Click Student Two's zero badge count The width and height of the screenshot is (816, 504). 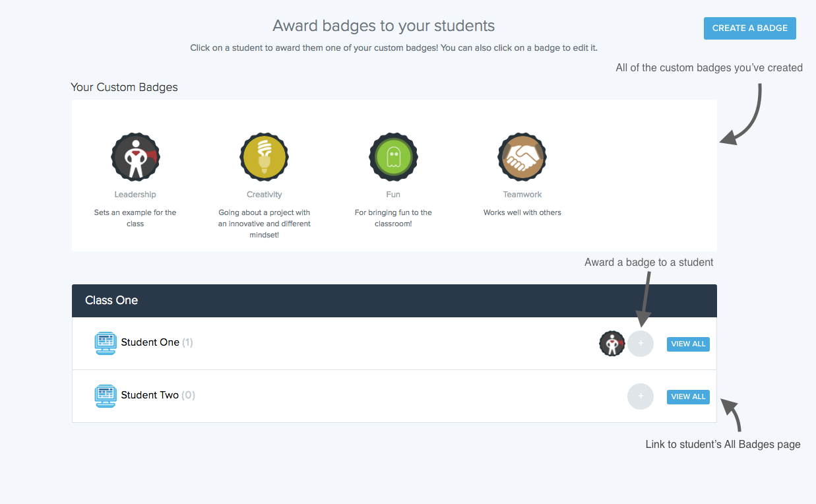pyautogui.click(x=189, y=395)
